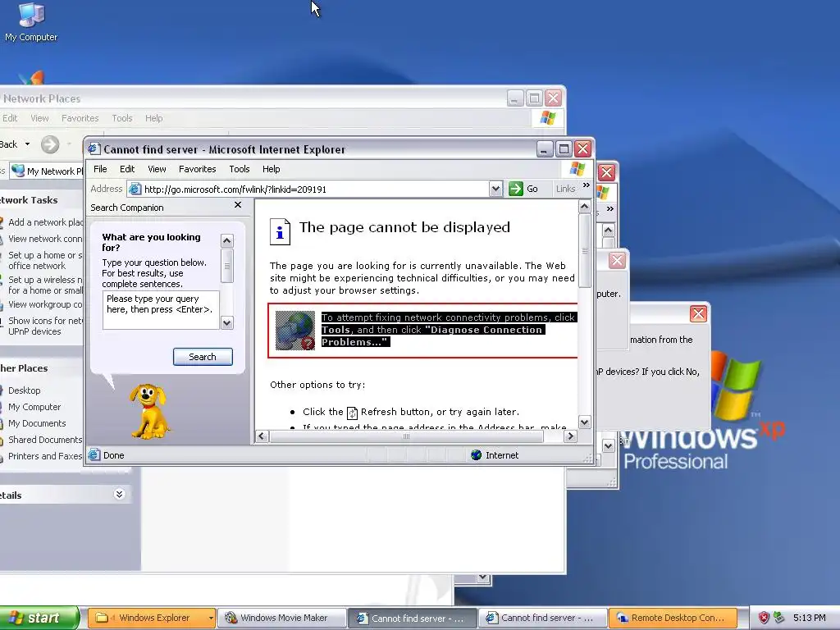840x630 pixels.
Task: Click the horizontal scrollbar right arrow
Action: [x=571, y=436]
